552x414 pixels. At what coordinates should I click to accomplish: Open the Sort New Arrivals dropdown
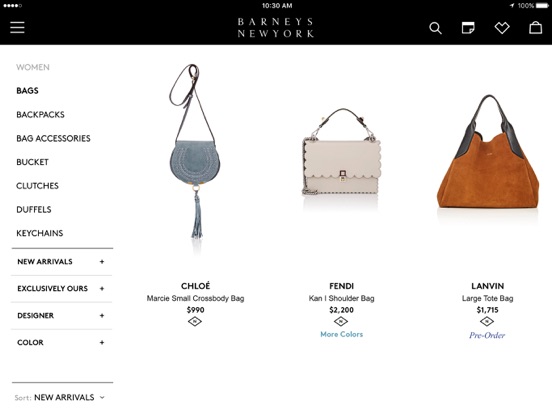tap(60, 397)
